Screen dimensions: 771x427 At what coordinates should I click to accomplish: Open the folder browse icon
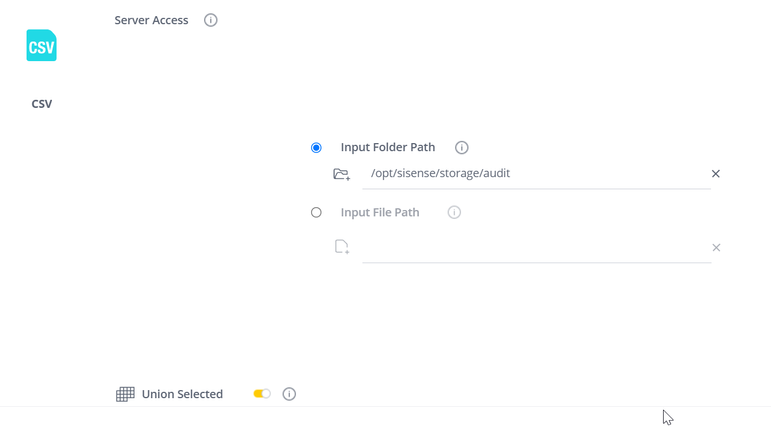coord(342,174)
